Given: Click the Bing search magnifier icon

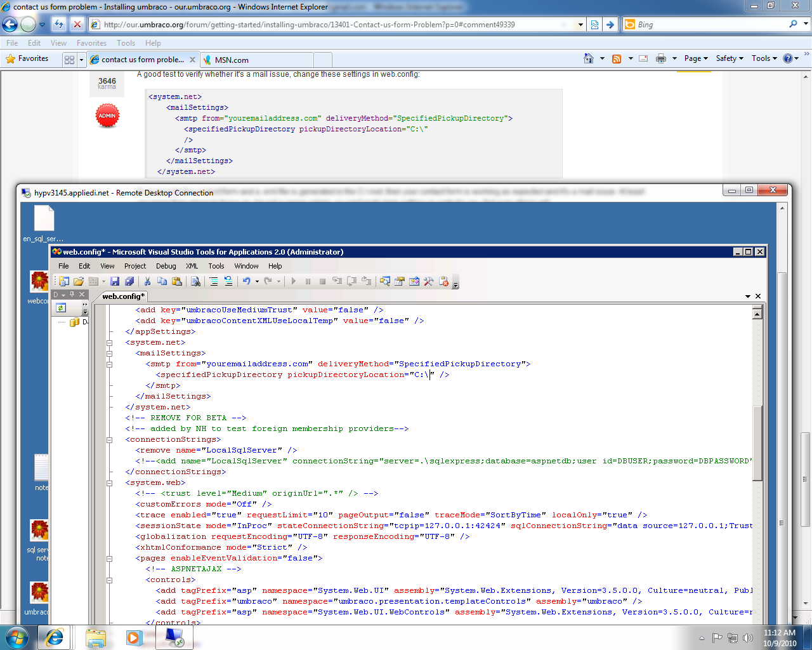Looking at the screenshot, I should (x=793, y=24).
